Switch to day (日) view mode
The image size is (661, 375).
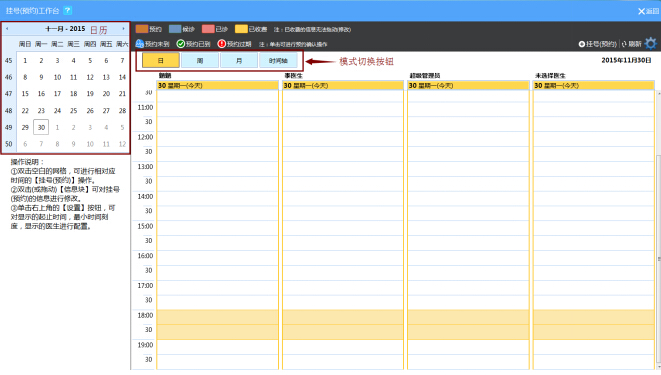(161, 61)
